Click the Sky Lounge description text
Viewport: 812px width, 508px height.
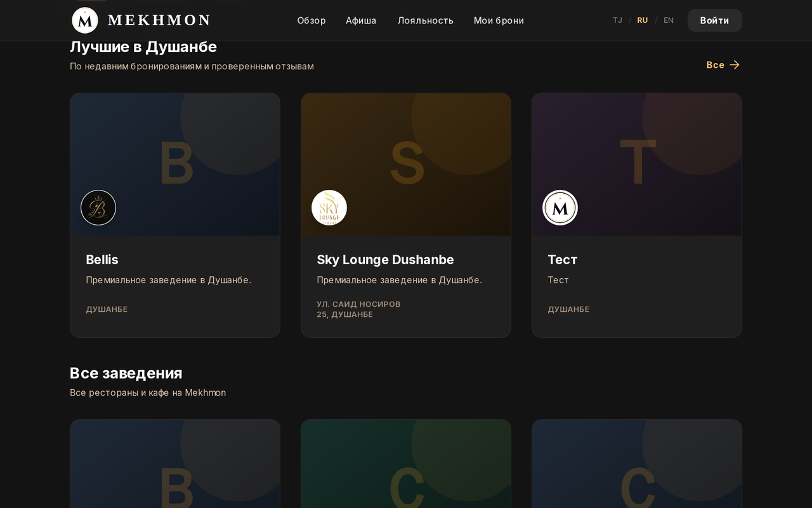click(400, 280)
